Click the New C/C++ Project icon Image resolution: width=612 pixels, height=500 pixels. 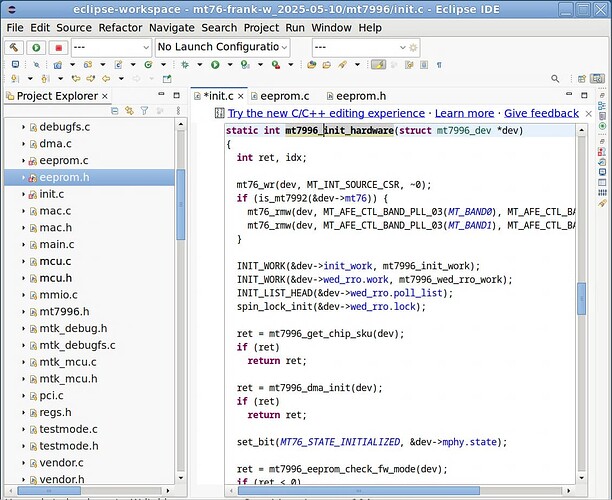point(58,65)
